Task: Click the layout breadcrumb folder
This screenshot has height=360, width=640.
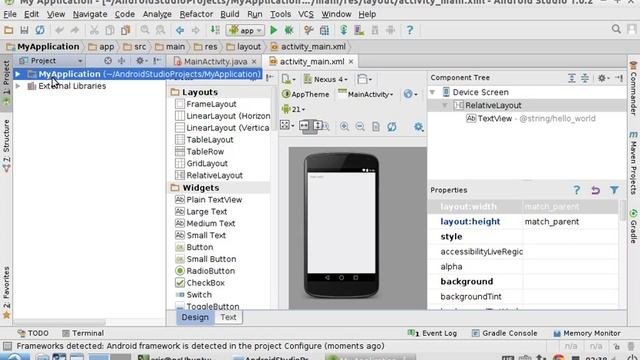Action: (x=244, y=47)
